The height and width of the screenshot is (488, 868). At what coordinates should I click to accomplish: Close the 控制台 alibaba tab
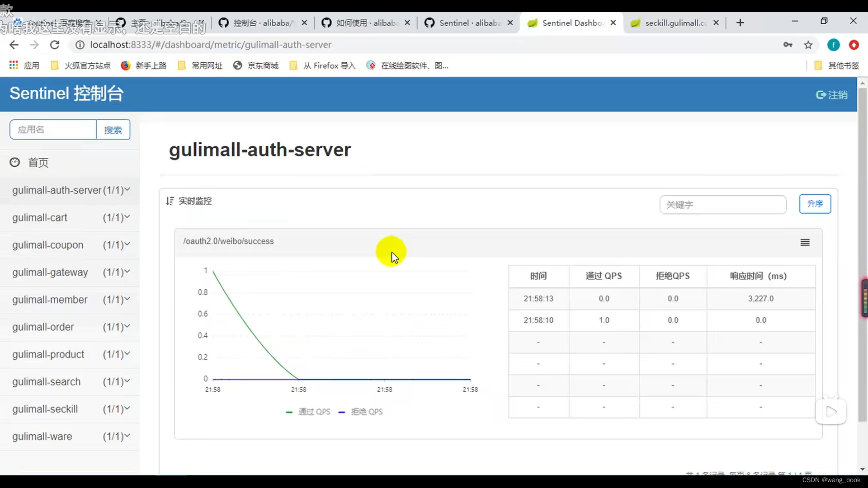(304, 23)
